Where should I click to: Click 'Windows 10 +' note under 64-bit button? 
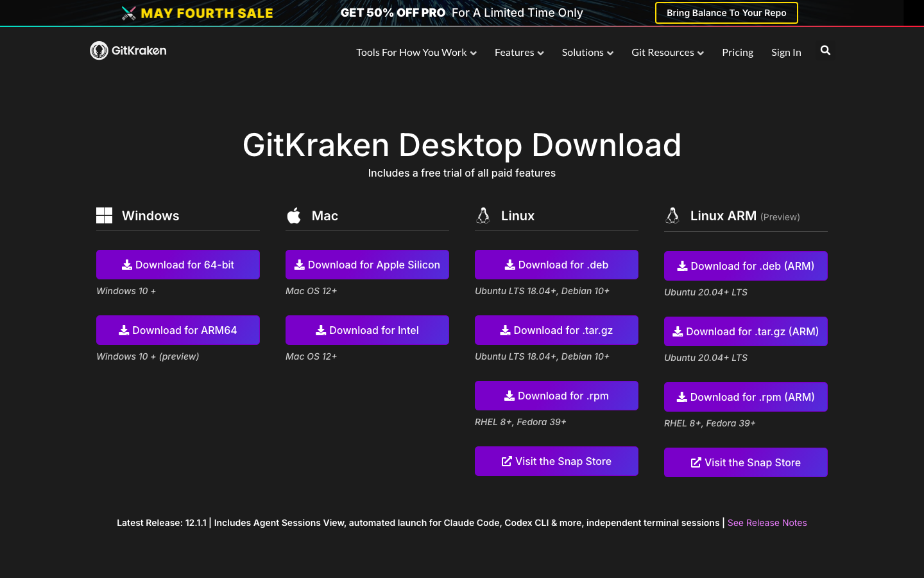(126, 291)
